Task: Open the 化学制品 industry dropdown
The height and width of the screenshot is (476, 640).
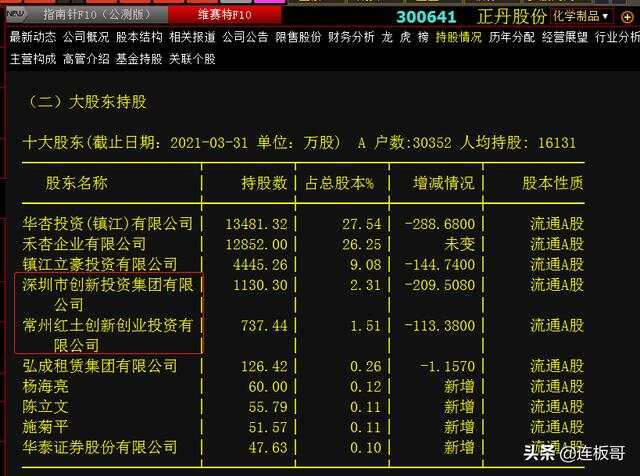Action: coord(581,16)
